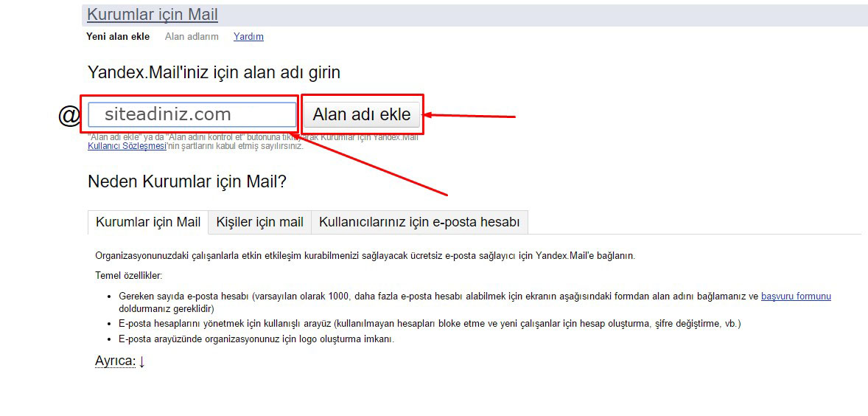Click the Organizasyonunuzdaki çalışanlarla paragraph
The width and height of the screenshot is (868, 416).
click(x=365, y=256)
